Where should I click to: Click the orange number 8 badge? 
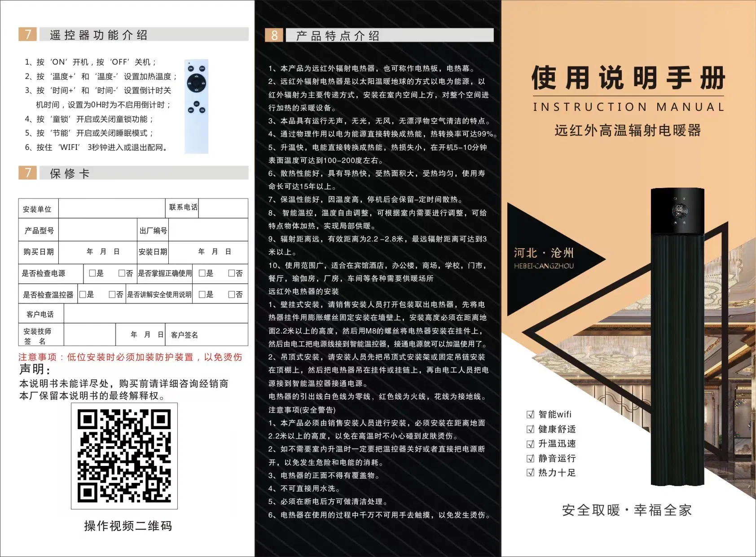point(274,35)
